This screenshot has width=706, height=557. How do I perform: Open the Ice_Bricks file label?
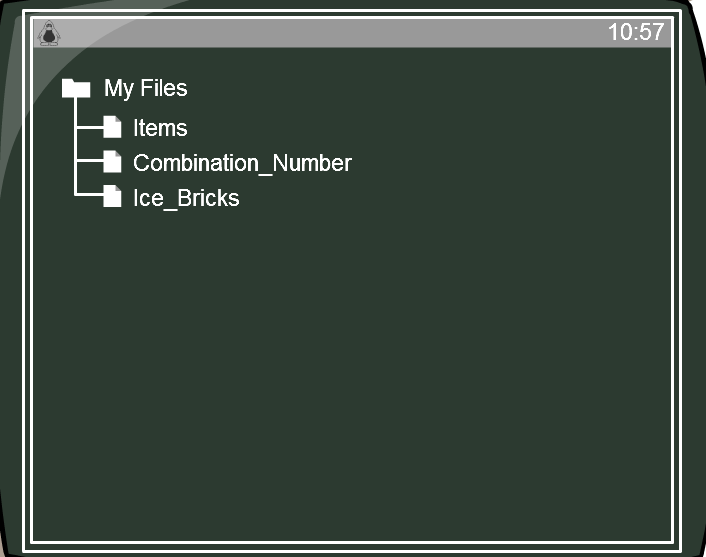[x=186, y=198]
